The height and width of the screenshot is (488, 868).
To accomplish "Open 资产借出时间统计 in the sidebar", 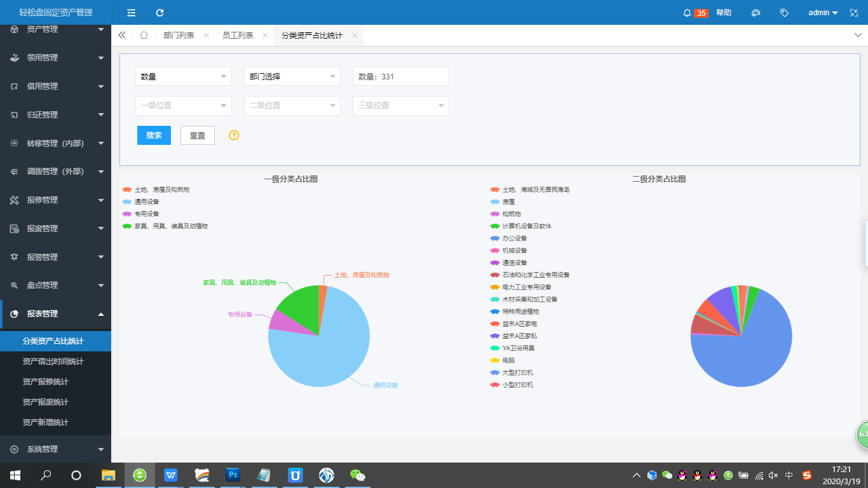I will [x=53, y=362].
